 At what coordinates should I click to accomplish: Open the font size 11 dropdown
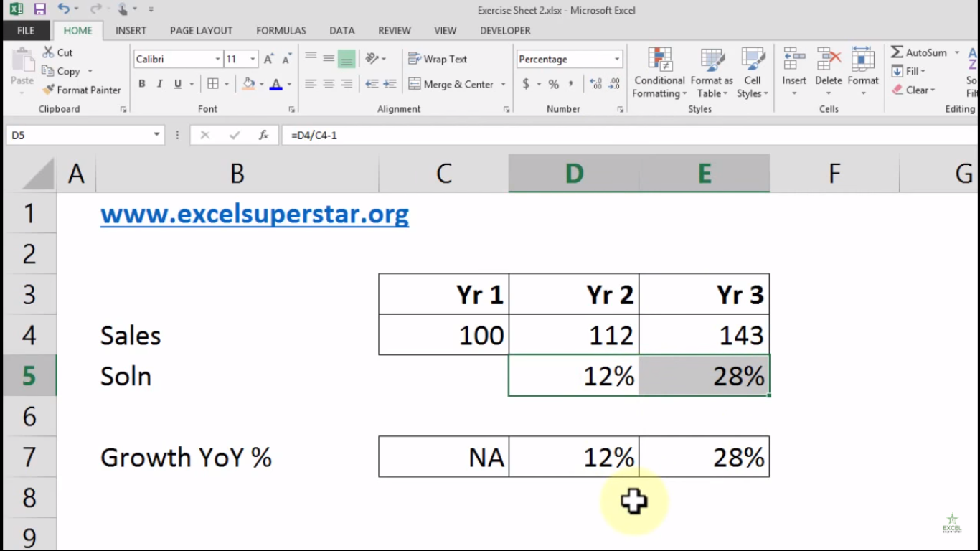click(253, 59)
